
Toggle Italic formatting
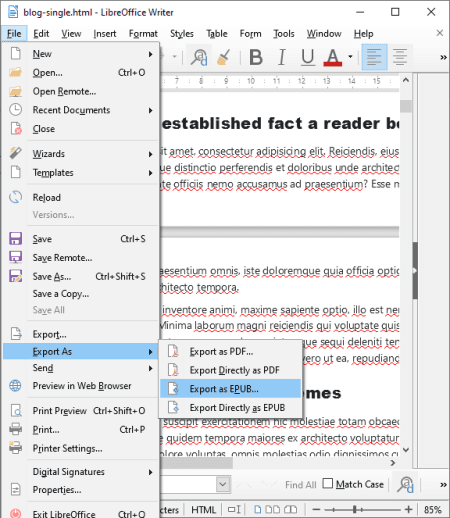coord(282,57)
